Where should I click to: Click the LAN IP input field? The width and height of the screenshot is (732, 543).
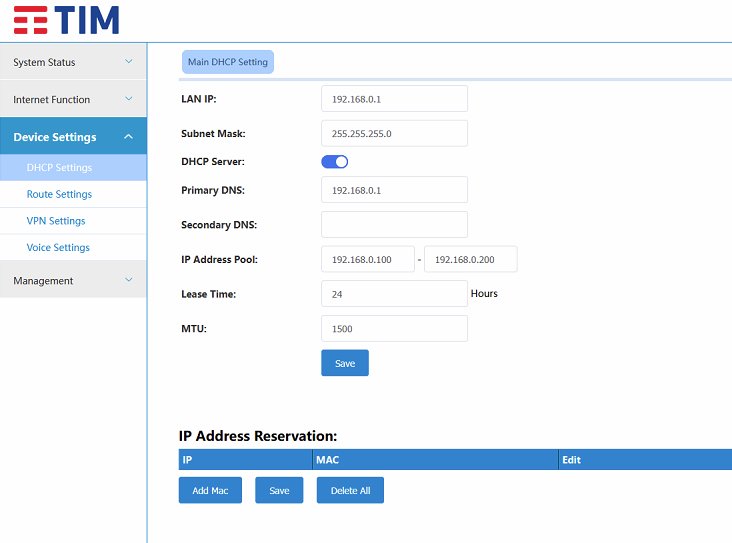[x=394, y=99]
